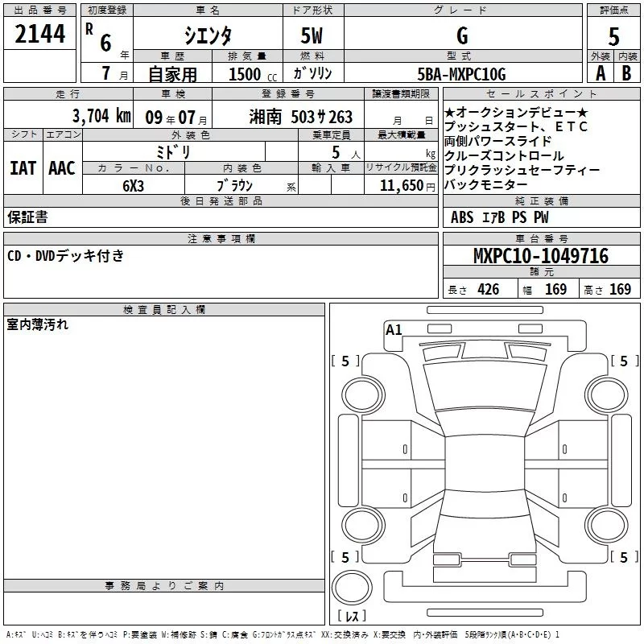
Task: Select the grade value G
Action: (x=462, y=35)
